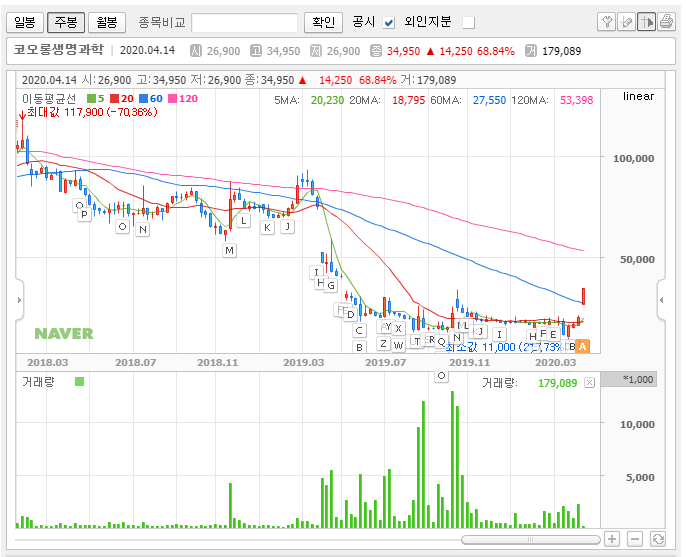Click the orange A disclosure marker

click(582, 347)
